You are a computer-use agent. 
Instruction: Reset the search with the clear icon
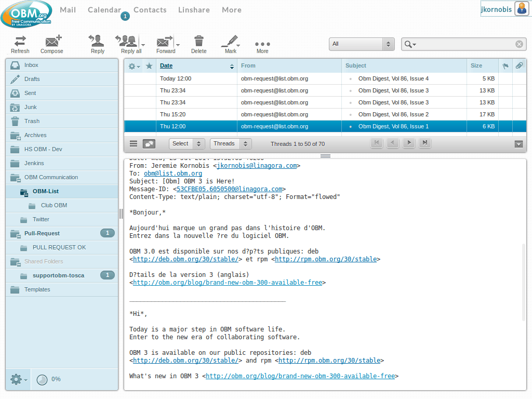(519, 44)
